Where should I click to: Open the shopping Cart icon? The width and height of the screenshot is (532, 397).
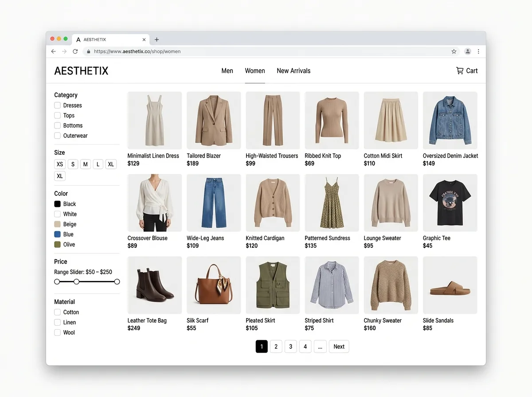(459, 70)
